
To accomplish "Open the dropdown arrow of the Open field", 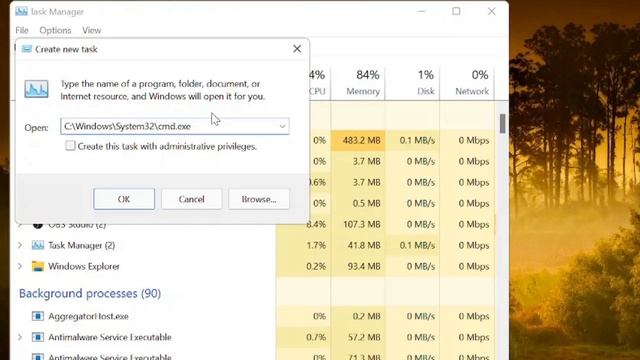I will coord(282,127).
